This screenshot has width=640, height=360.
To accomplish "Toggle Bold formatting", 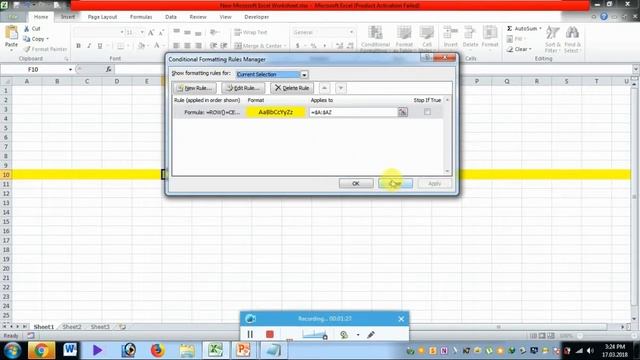I will [78, 46].
